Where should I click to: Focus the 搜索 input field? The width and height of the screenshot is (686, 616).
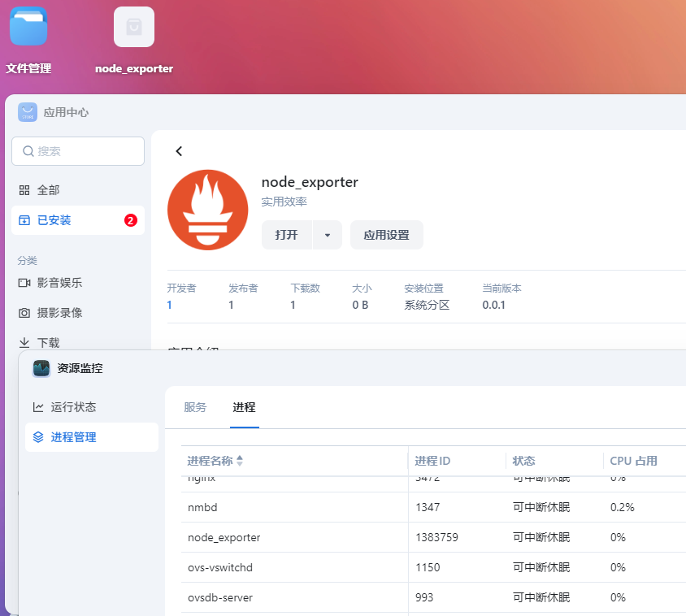[78, 151]
